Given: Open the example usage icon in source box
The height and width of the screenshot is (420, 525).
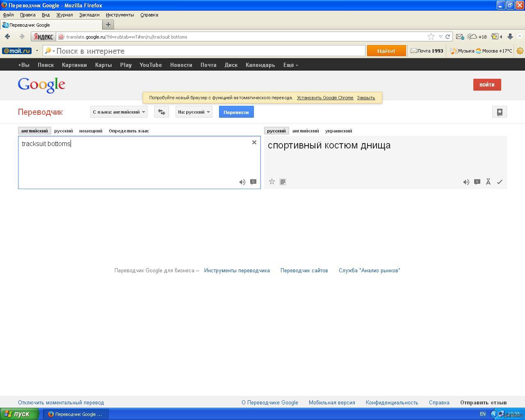Looking at the screenshot, I should (253, 182).
